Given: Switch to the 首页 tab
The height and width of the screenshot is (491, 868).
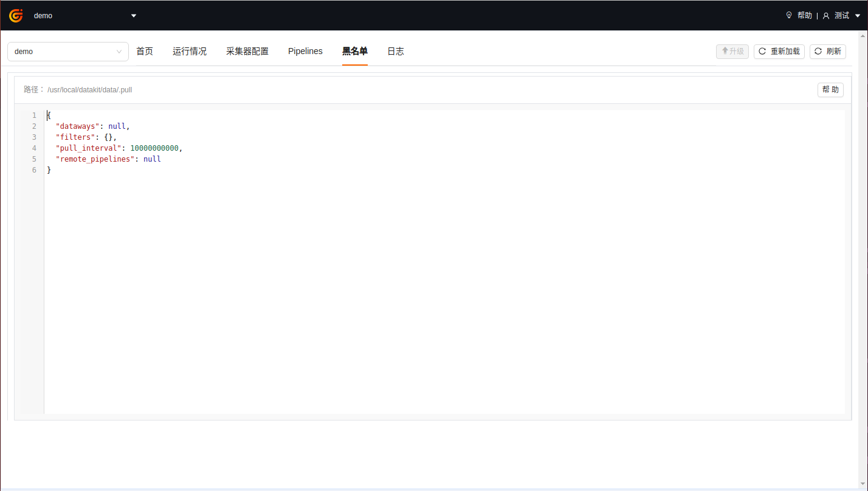Looking at the screenshot, I should 145,52.
